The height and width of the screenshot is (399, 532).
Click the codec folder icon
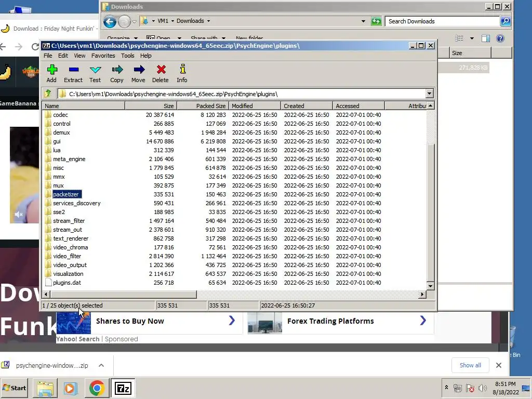[x=48, y=115]
